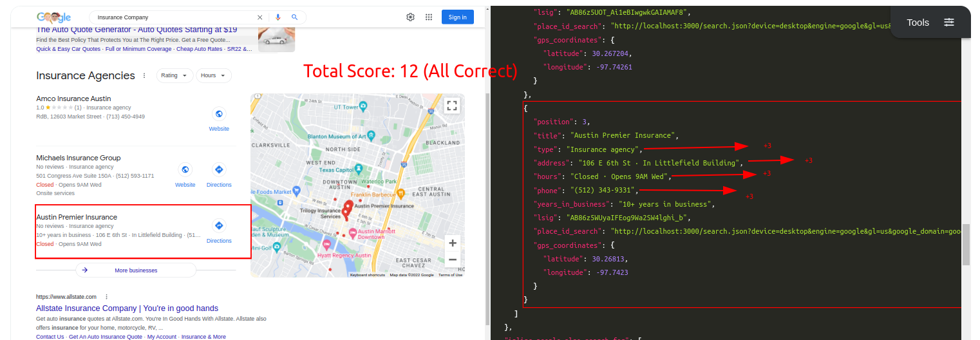Click the Austin Marriott Downtown hotel pin

[x=352, y=232]
